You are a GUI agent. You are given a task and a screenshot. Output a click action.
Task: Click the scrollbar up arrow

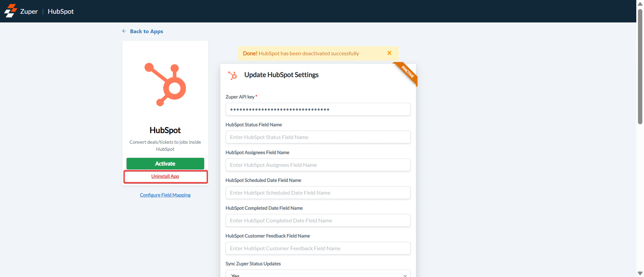(640, 4)
